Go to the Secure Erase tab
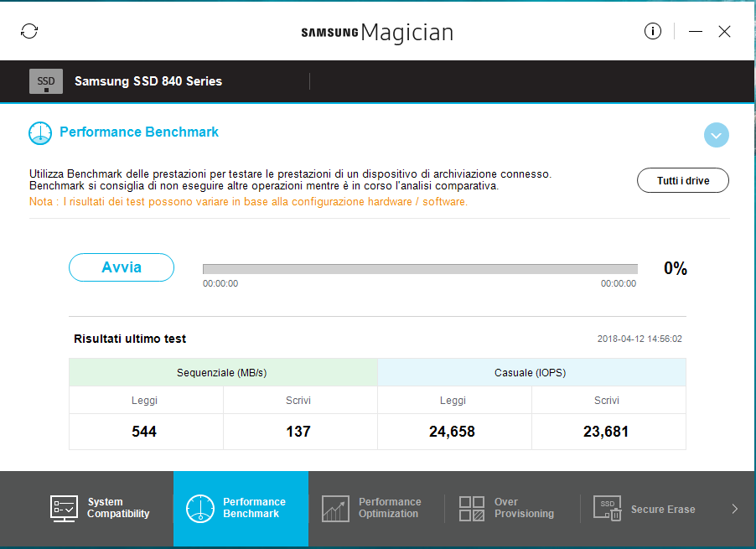The image size is (756, 549). point(648,509)
